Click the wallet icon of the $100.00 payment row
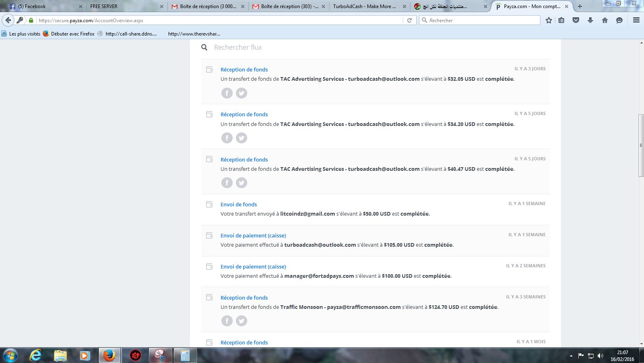644x363 pixels. pyautogui.click(x=209, y=266)
